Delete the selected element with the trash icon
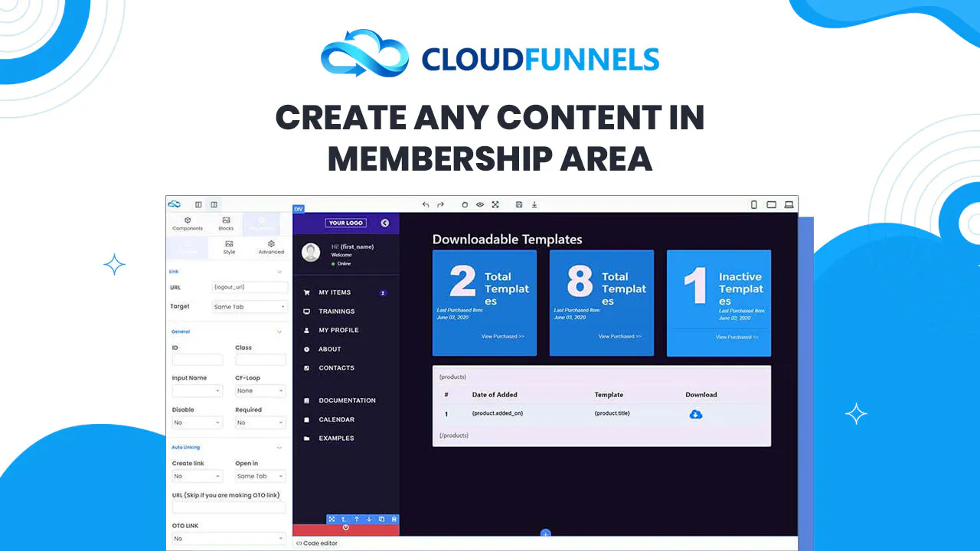This screenshot has width=980, height=551. click(394, 519)
